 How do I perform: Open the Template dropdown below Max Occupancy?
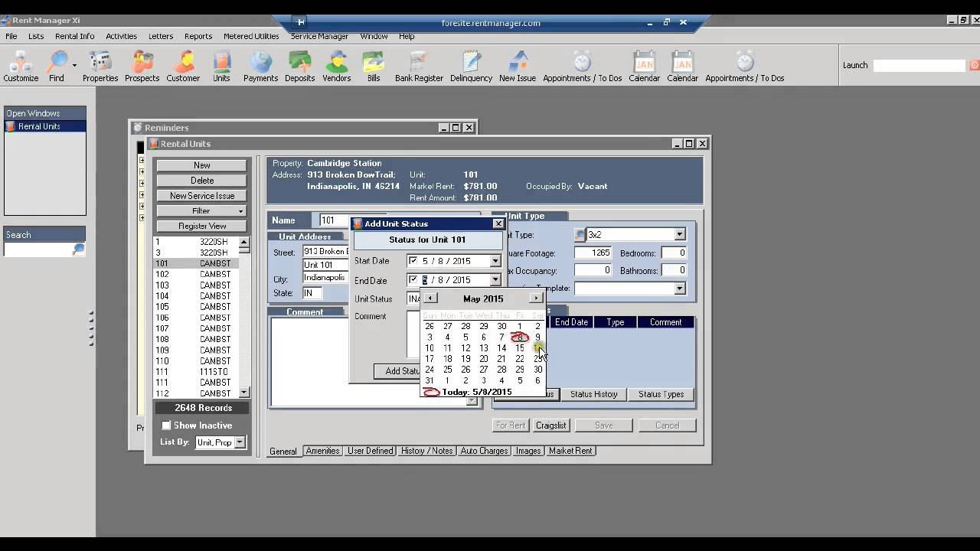pyautogui.click(x=679, y=289)
